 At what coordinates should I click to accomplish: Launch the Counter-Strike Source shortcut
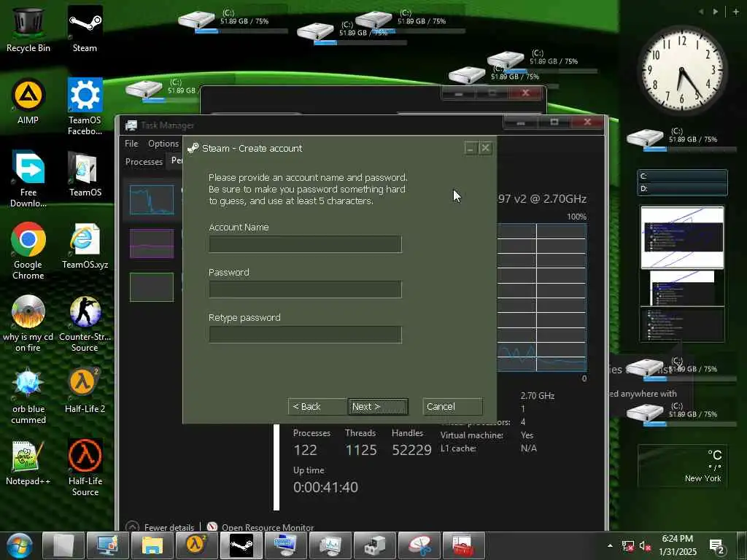click(x=85, y=323)
